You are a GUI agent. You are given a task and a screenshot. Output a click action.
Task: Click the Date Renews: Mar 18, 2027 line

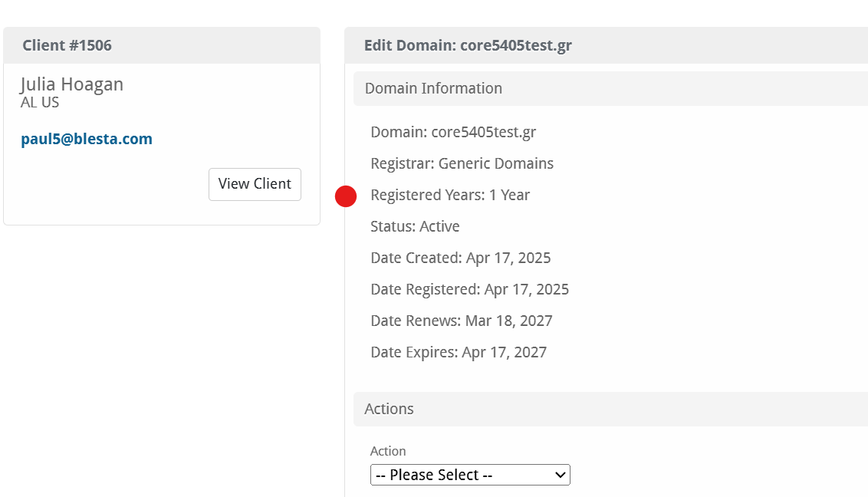point(461,321)
